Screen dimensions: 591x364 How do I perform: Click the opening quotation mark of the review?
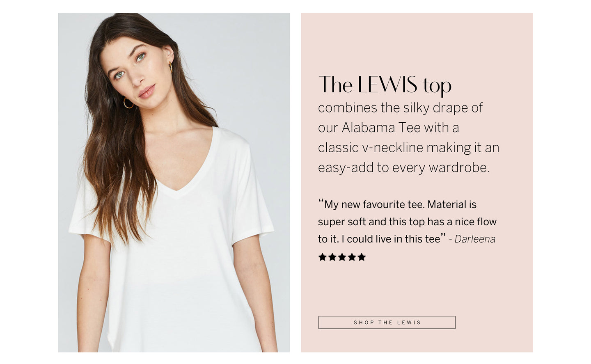pos(321,201)
